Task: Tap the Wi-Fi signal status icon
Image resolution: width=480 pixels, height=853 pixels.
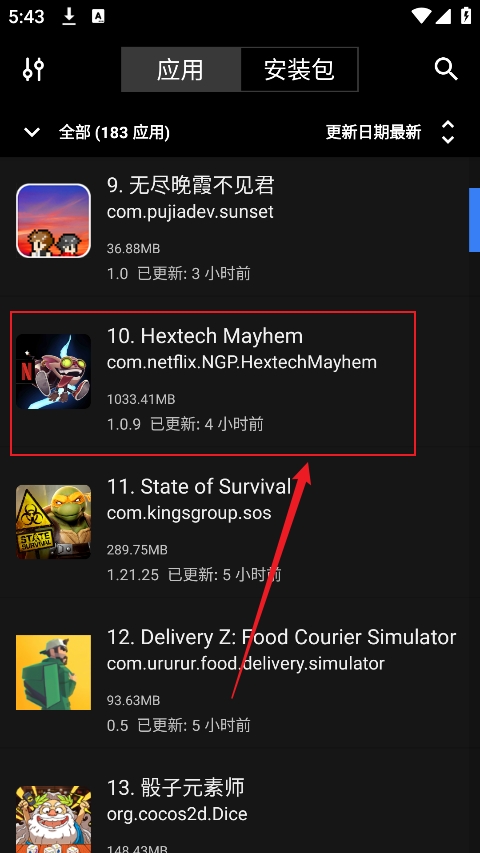Action: pos(421,16)
